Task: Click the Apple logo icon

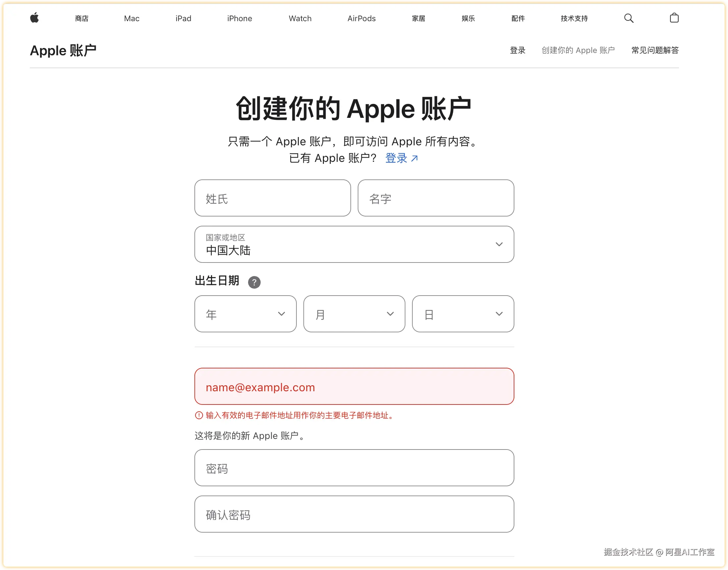Action: [x=34, y=18]
